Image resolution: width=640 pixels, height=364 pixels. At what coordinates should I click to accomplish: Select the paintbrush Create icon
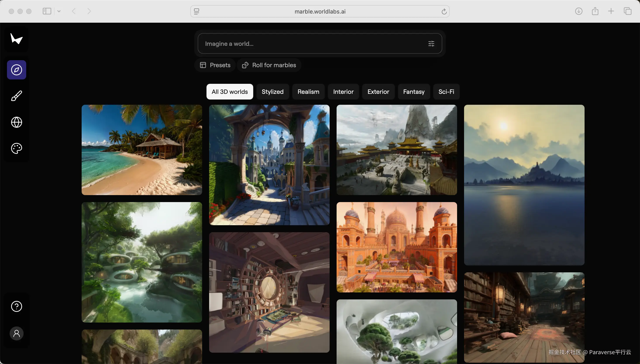17,96
